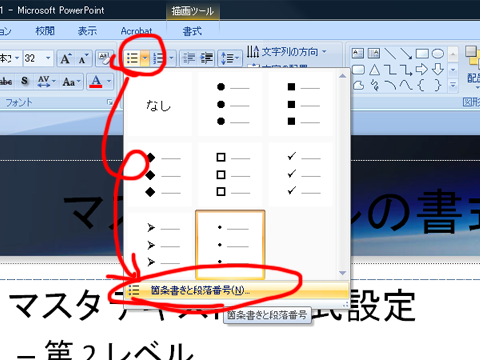Image resolution: width=480 pixels, height=360 pixels.
Task: Open the font size 32 dropdown arrow
Action: [48, 58]
